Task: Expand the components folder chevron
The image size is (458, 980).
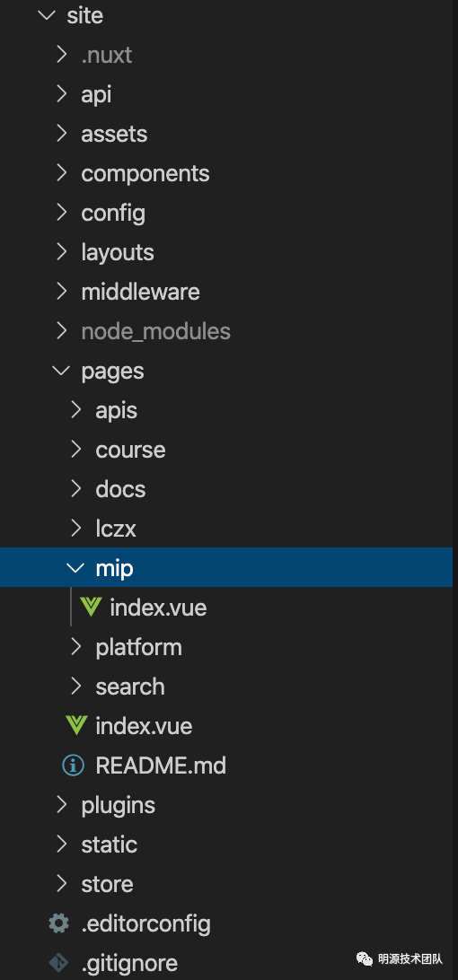Action: pos(61,173)
